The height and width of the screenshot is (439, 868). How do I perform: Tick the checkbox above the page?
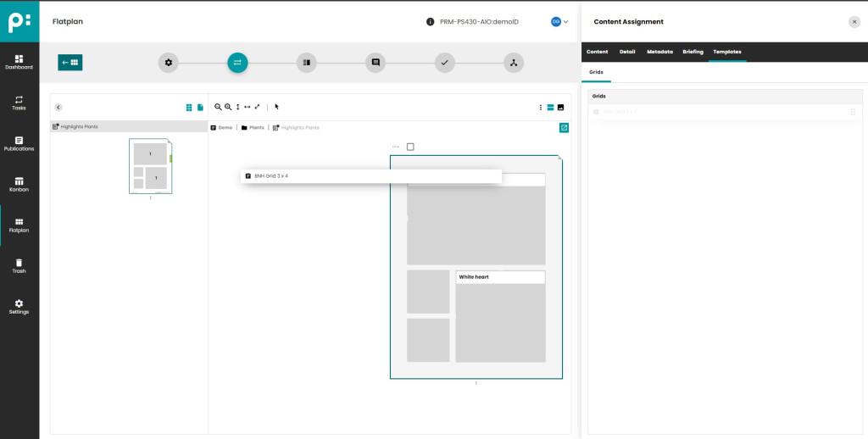click(410, 147)
